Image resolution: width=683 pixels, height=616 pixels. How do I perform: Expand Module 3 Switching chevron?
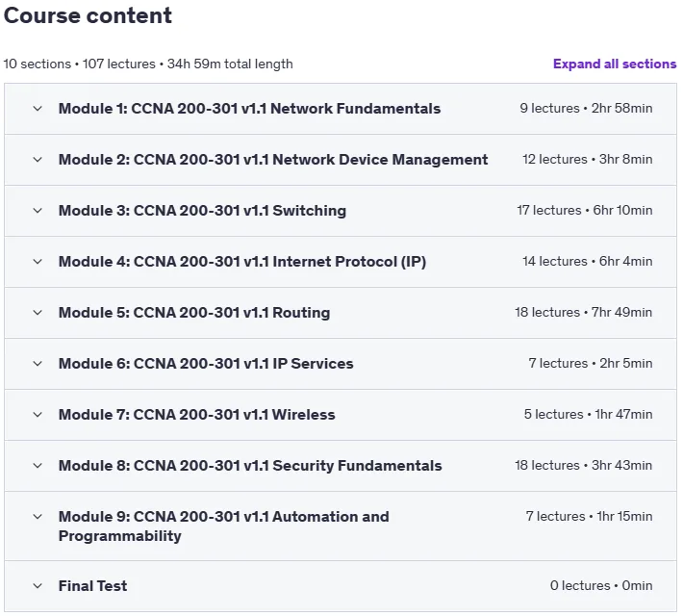[38, 211]
